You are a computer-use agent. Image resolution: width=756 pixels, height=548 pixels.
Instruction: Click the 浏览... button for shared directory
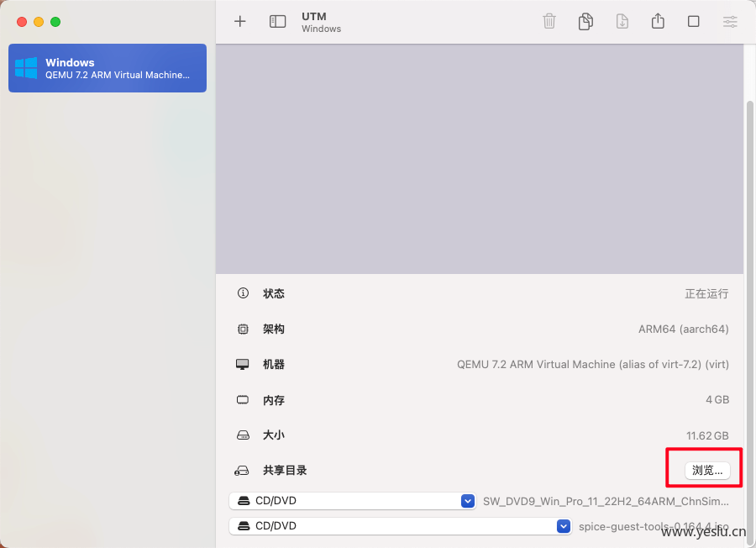pos(707,471)
